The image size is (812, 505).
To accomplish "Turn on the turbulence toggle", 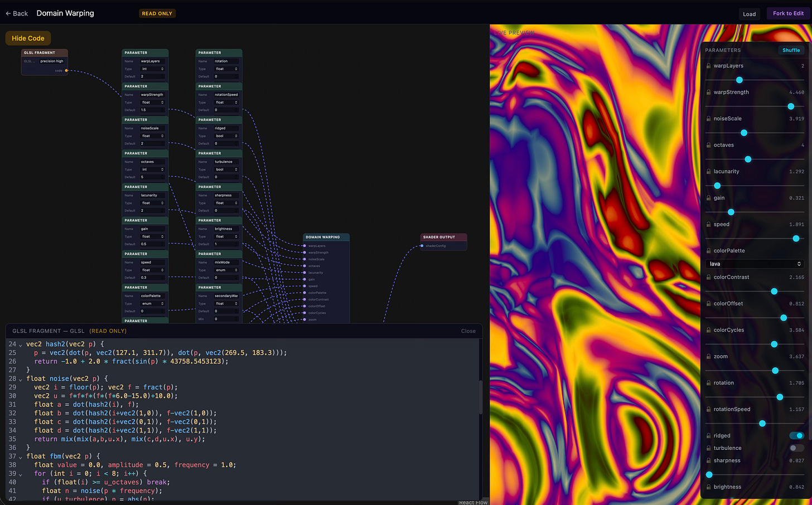I will pyautogui.click(x=796, y=448).
